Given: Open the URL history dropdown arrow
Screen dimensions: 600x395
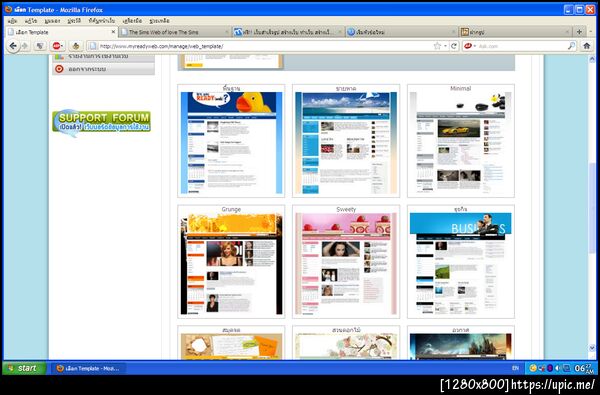Looking at the screenshot, I should (445, 46).
